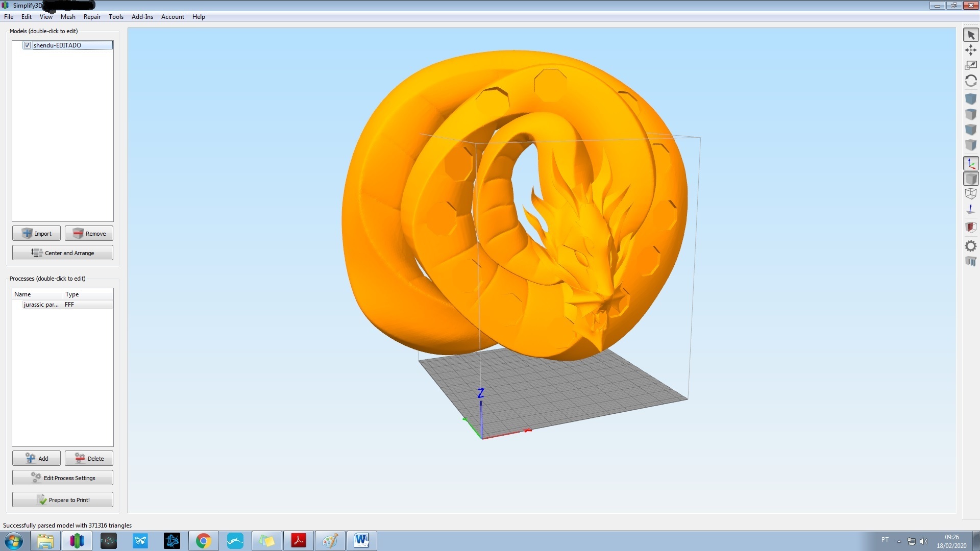980x551 pixels.
Task: Open the Mesh menu
Action: pyautogui.click(x=68, y=16)
